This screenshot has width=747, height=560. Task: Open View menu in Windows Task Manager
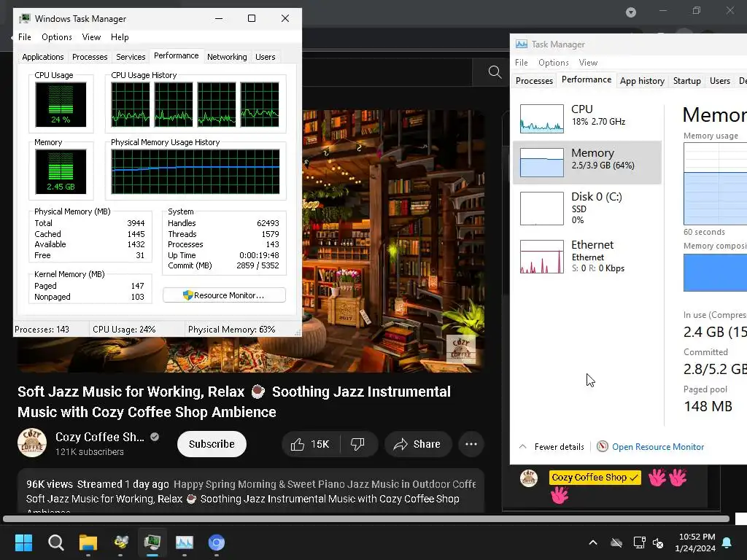[91, 37]
